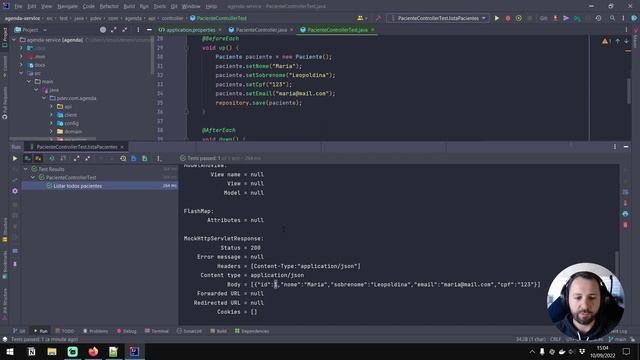Go to previous highlighted error up arrow
Viewport: 640px width, 360px height.
(618, 41)
